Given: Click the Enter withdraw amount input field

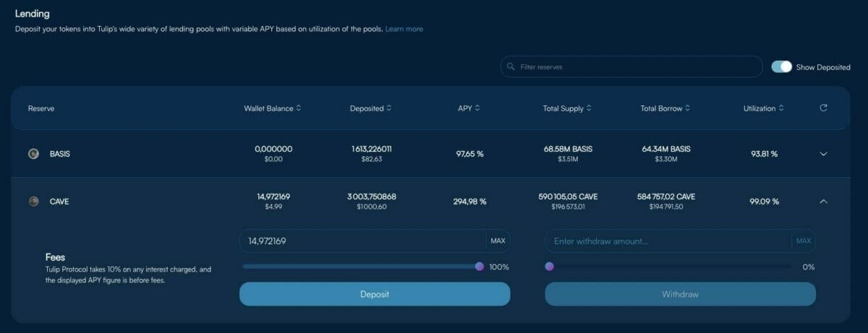Looking at the screenshot, I should pyautogui.click(x=665, y=241).
